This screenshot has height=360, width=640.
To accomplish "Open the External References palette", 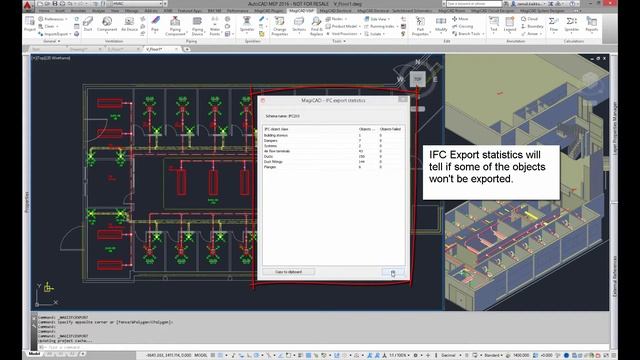I will pos(615,276).
